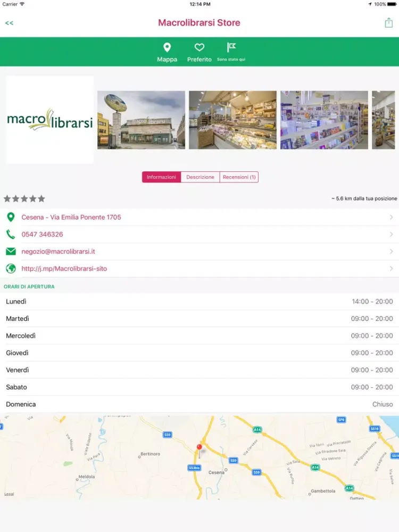Tap the SP8 road badge on map
The height and width of the screenshot is (532, 399).
pyautogui.click(x=341, y=420)
